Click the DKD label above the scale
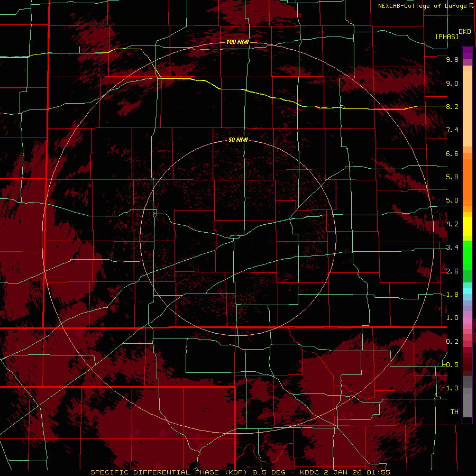 pyautogui.click(x=465, y=31)
